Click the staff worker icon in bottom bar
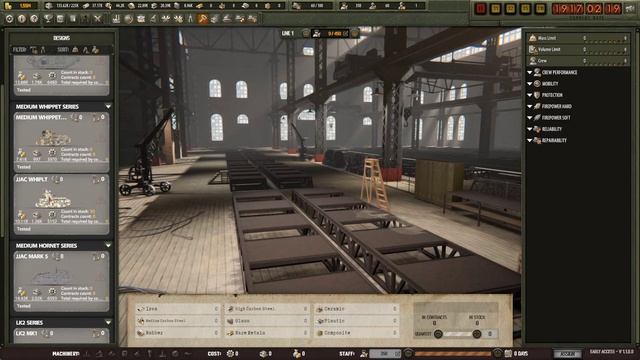Screen dimensions: 640x360 [364, 353]
